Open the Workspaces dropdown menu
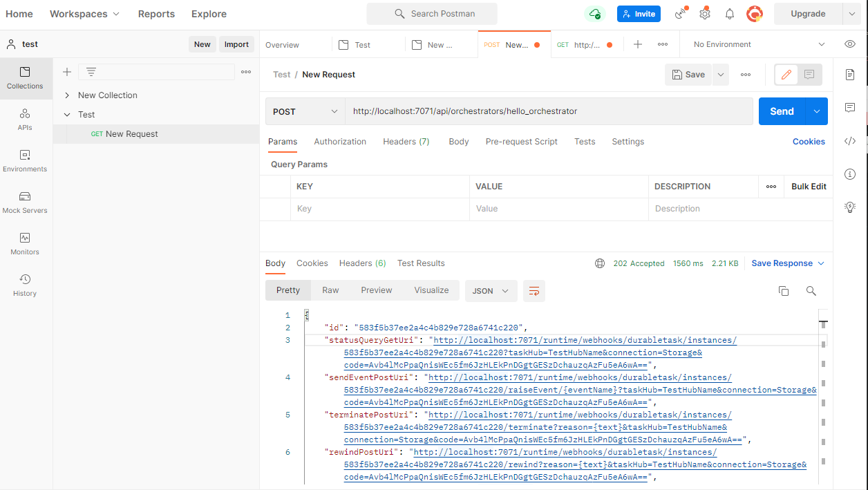This screenshot has height=490, width=868. [x=84, y=14]
